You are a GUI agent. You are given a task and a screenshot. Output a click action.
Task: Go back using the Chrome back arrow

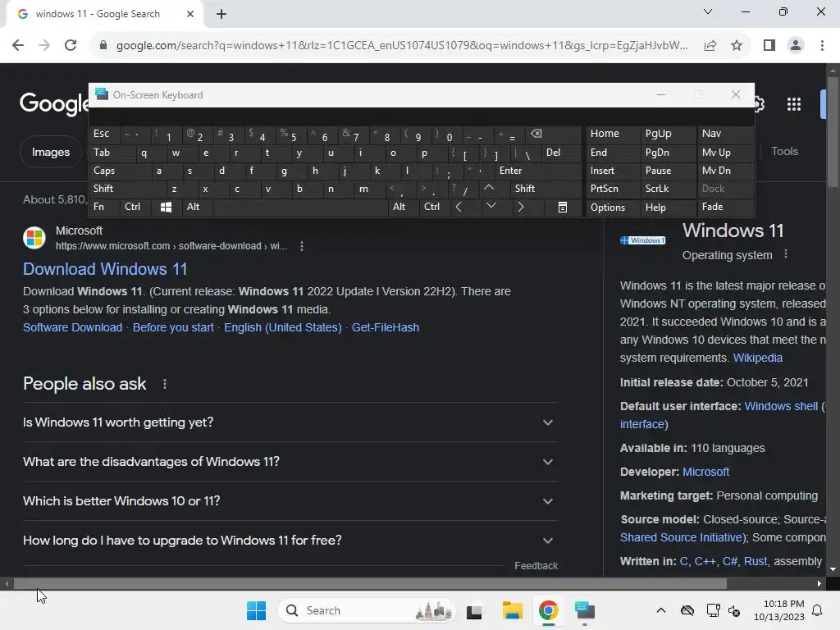pyautogui.click(x=18, y=46)
